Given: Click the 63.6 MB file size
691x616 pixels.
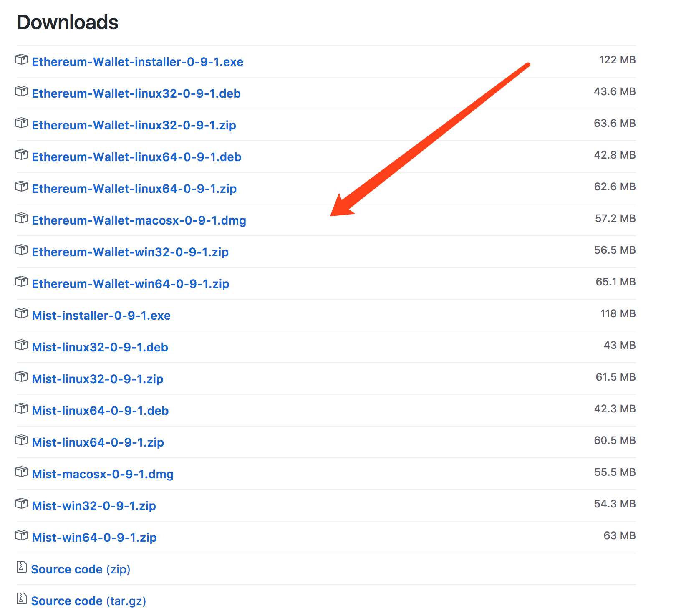Looking at the screenshot, I should tap(615, 123).
